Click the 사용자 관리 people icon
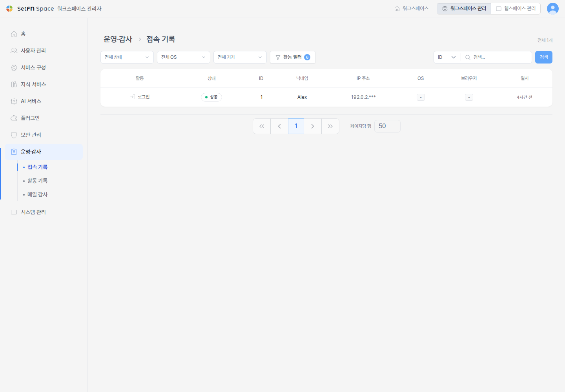The width and height of the screenshot is (565, 392). pos(14,51)
